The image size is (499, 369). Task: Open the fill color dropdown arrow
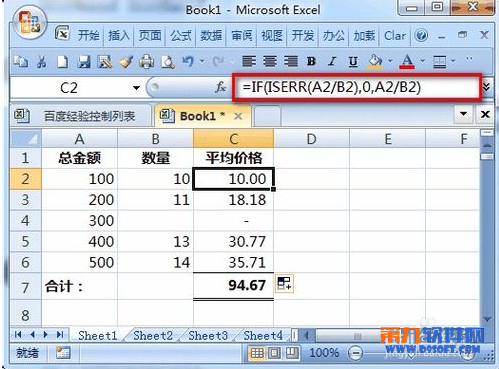(x=390, y=61)
